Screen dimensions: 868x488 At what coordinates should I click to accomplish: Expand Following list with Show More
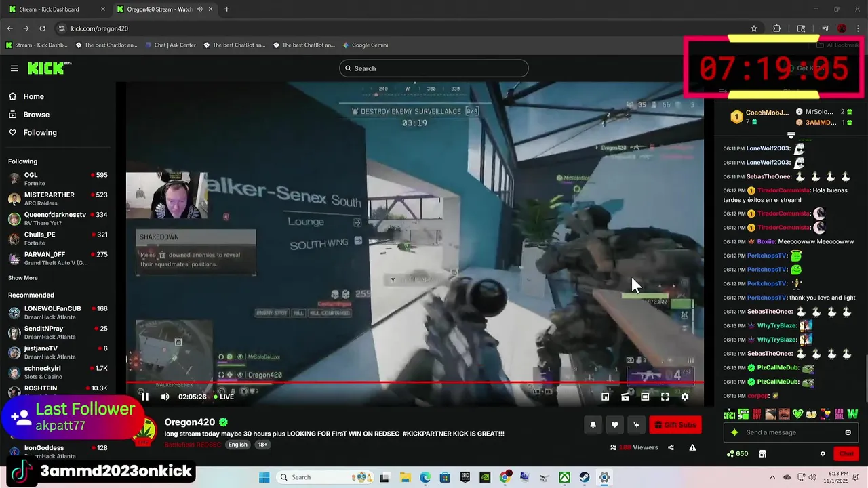click(23, 278)
